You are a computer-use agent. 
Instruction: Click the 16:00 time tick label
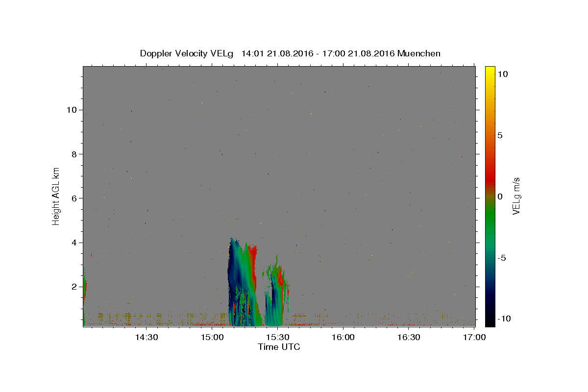(343, 337)
